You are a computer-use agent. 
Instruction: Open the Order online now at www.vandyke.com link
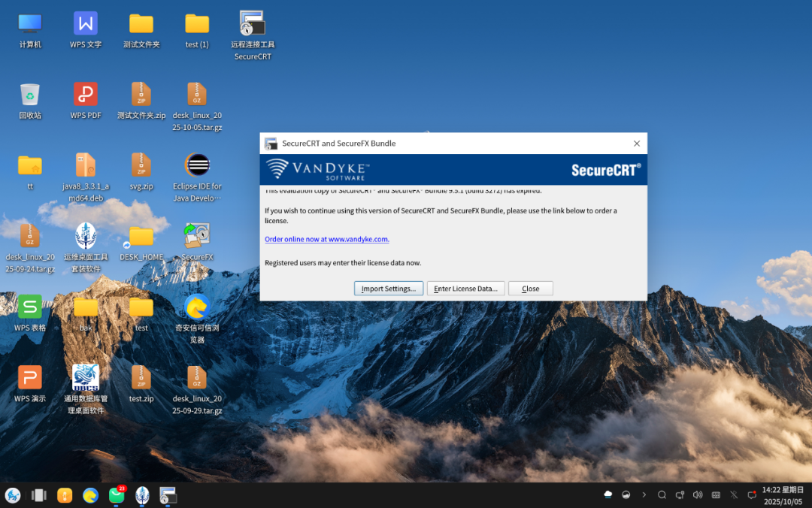point(327,239)
